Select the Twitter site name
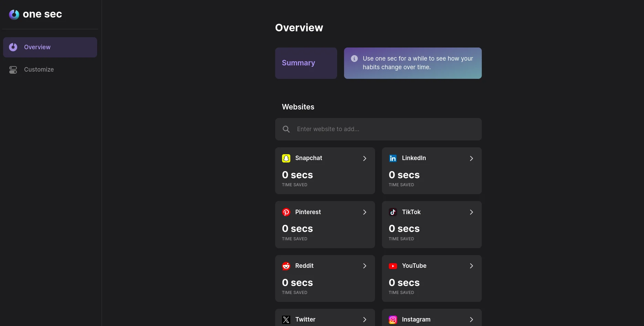Viewport: 644px width, 326px height. [305, 319]
